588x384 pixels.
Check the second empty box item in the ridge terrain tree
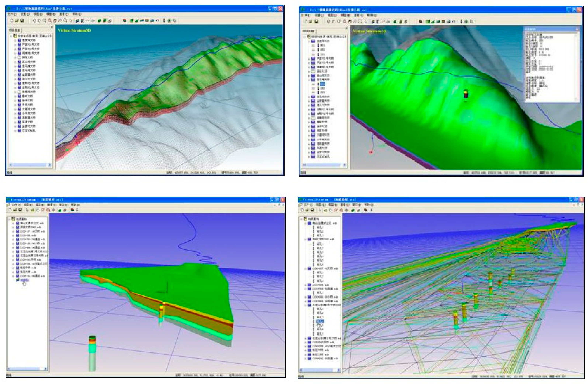click(x=19, y=92)
